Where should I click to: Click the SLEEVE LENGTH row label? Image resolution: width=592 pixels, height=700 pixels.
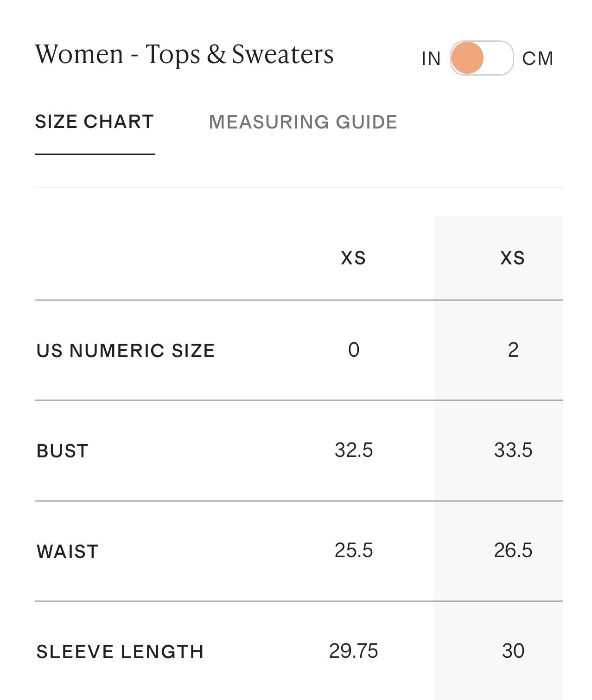[120, 652]
